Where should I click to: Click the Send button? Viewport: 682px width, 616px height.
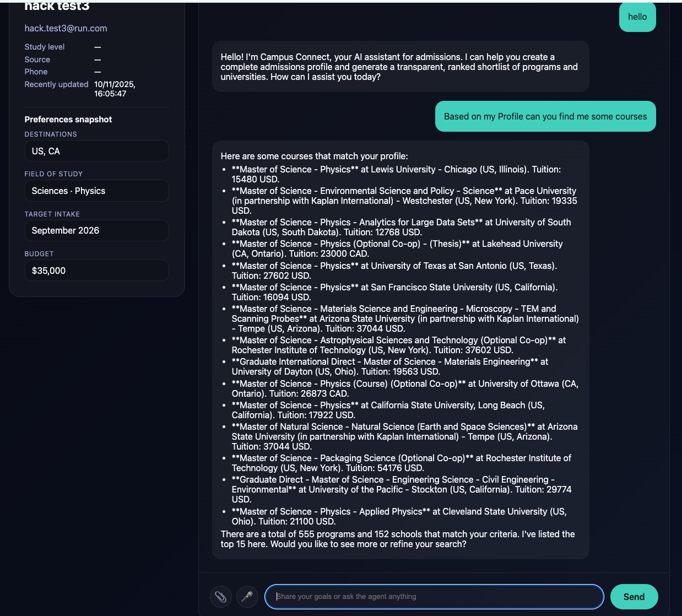click(x=634, y=597)
